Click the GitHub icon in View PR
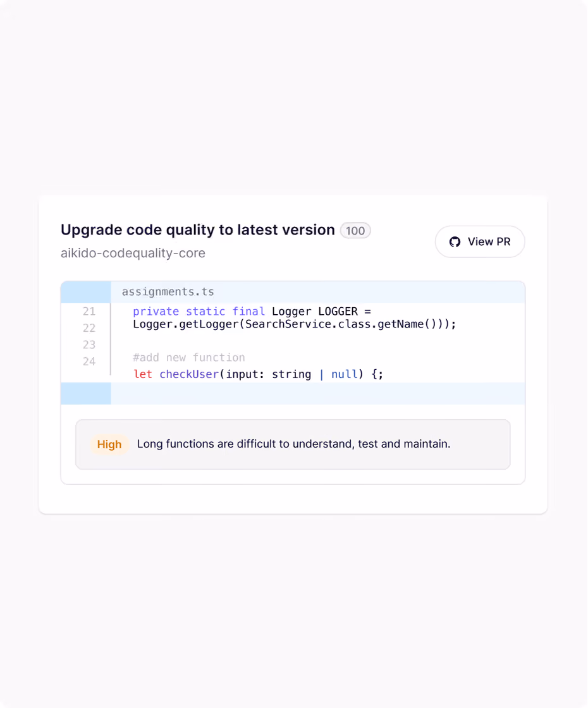588x708 pixels. click(455, 242)
